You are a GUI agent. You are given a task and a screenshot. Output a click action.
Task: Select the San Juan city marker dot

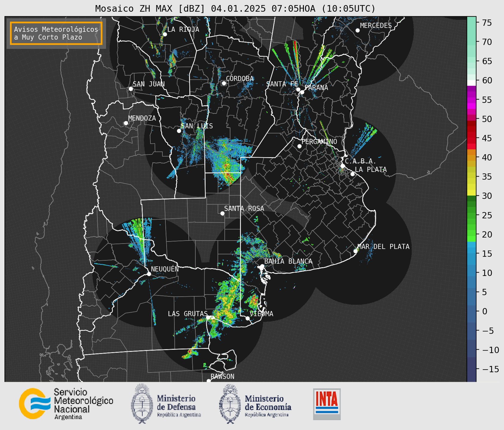pyautogui.click(x=131, y=89)
